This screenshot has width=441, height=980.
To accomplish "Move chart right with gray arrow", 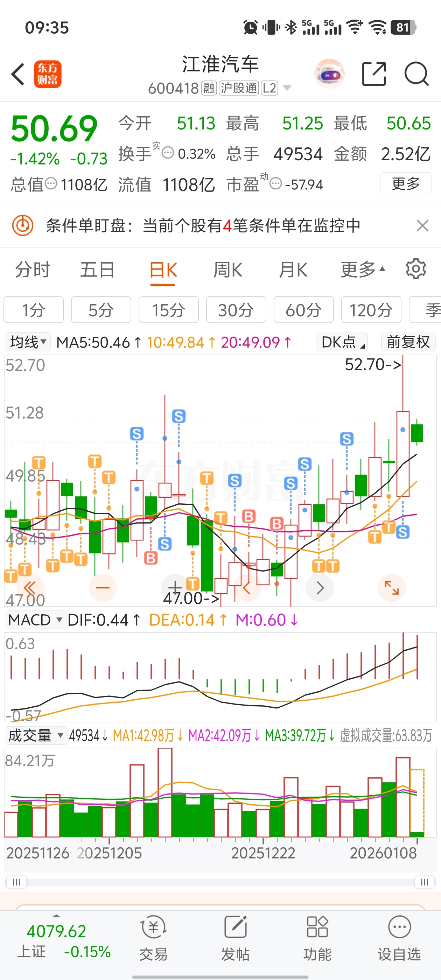I will pos(320,588).
